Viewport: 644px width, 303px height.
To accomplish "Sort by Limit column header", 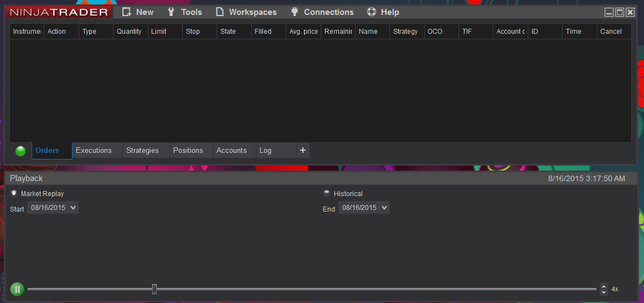I will (x=165, y=31).
